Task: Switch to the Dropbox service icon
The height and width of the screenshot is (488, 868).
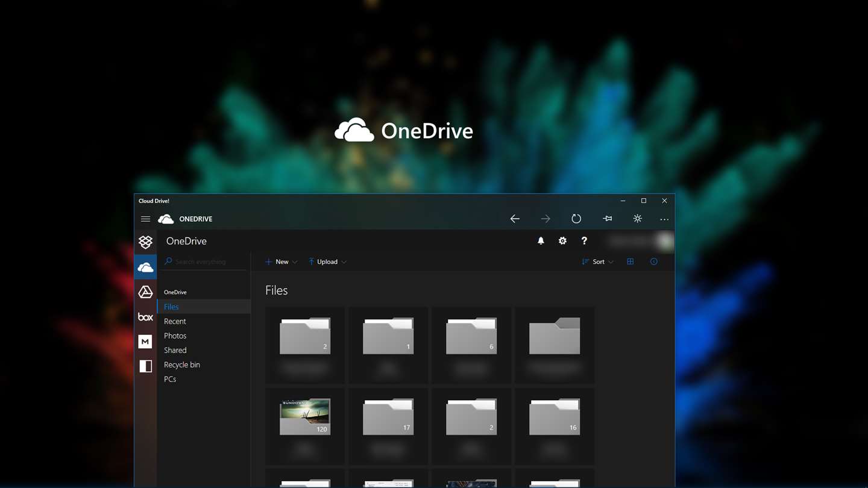Action: point(145,242)
